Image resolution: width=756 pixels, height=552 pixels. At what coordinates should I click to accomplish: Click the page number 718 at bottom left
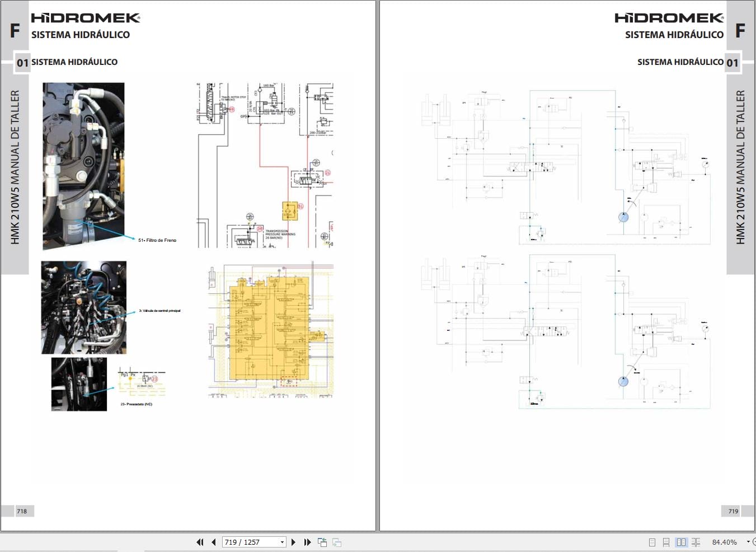click(22, 511)
